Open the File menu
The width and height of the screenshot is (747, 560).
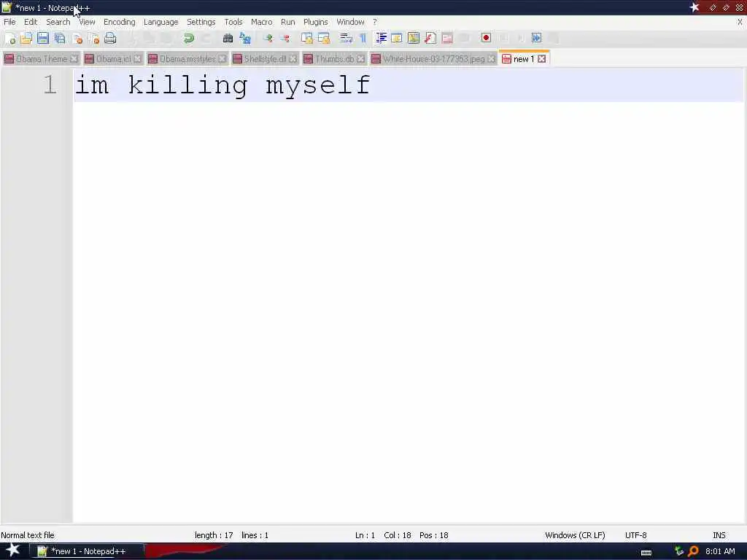(9, 22)
